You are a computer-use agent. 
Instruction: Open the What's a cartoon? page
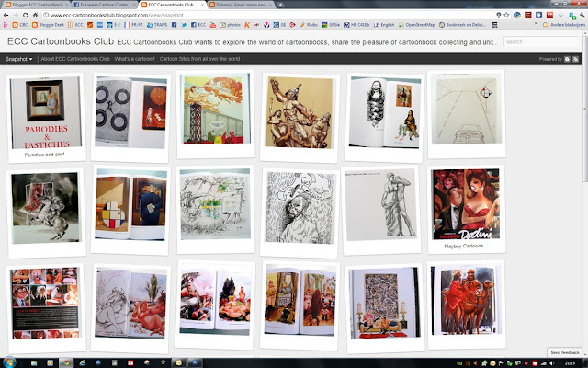(x=134, y=59)
